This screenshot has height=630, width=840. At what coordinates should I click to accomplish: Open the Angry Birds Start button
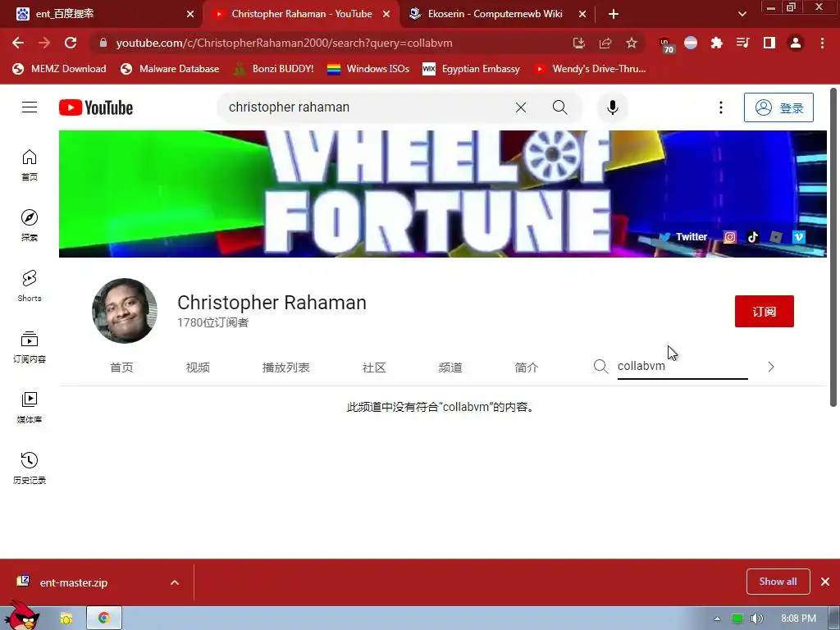22,615
